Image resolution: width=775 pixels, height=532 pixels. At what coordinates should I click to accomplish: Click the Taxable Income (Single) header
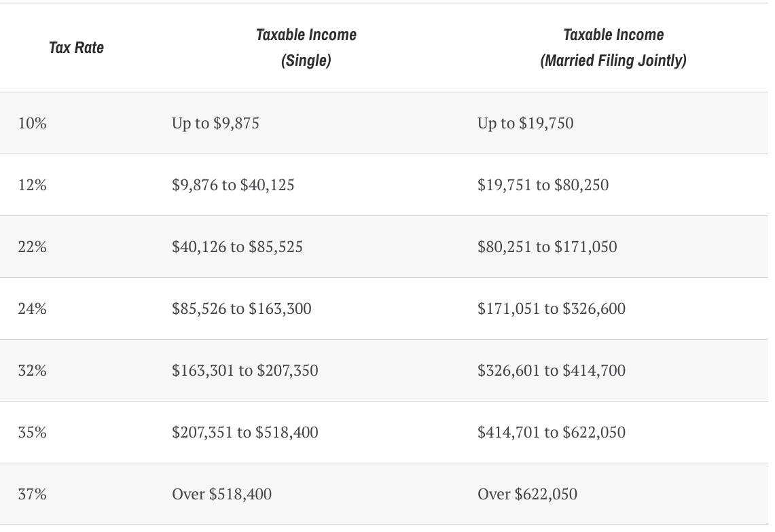coord(306,48)
